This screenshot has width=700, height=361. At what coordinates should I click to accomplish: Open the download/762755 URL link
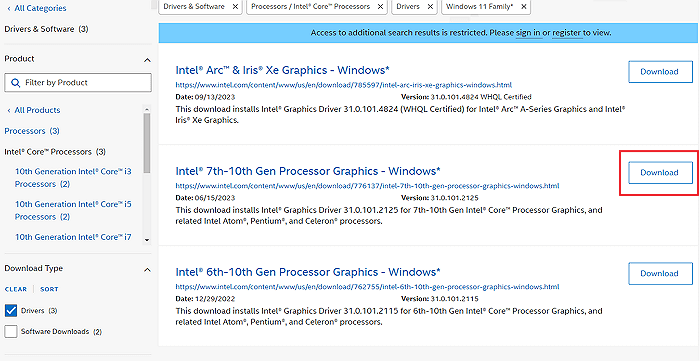367,286
